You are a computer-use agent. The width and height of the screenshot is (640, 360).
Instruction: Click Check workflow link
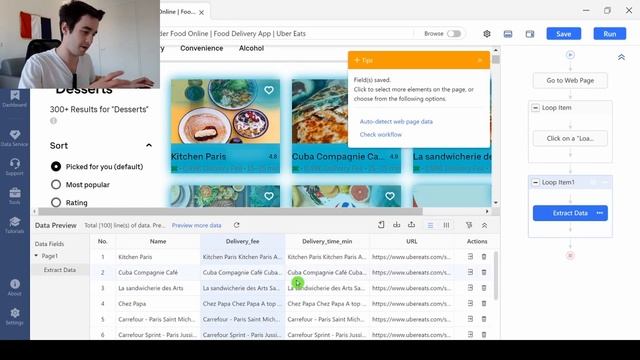tap(380, 134)
